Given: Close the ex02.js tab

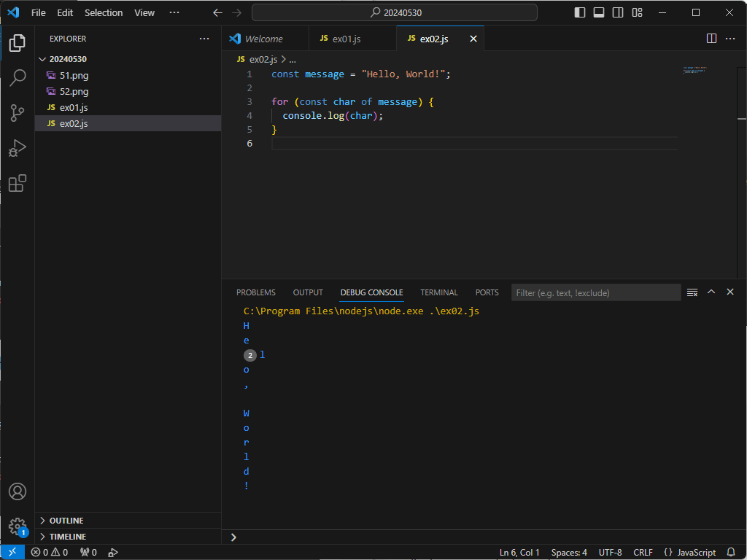Looking at the screenshot, I should pos(473,39).
